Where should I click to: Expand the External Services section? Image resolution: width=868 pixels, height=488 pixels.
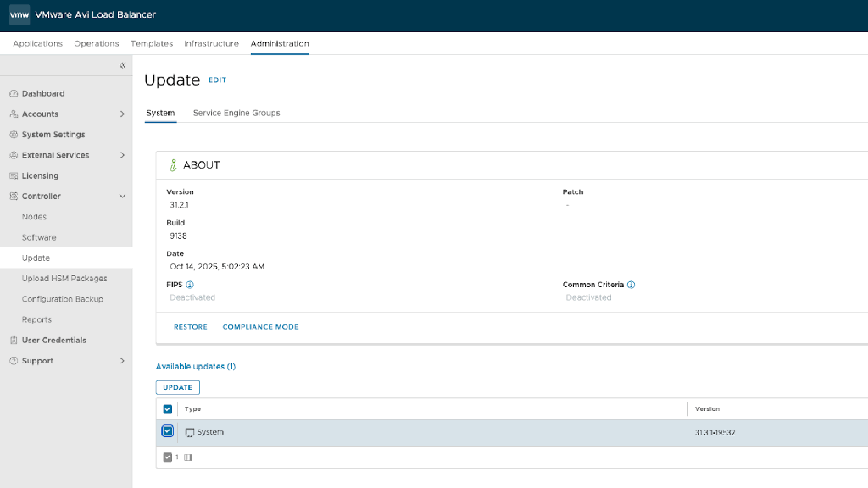122,155
